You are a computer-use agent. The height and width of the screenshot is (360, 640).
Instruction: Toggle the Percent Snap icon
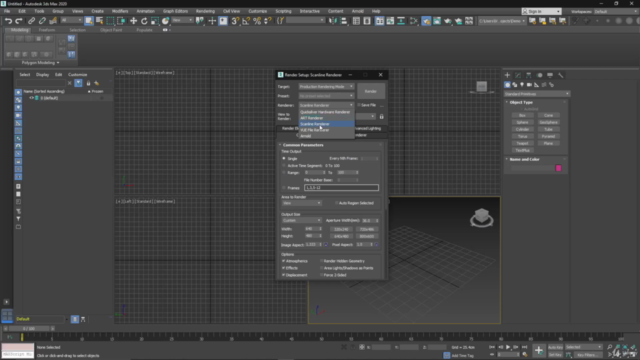click(257, 21)
